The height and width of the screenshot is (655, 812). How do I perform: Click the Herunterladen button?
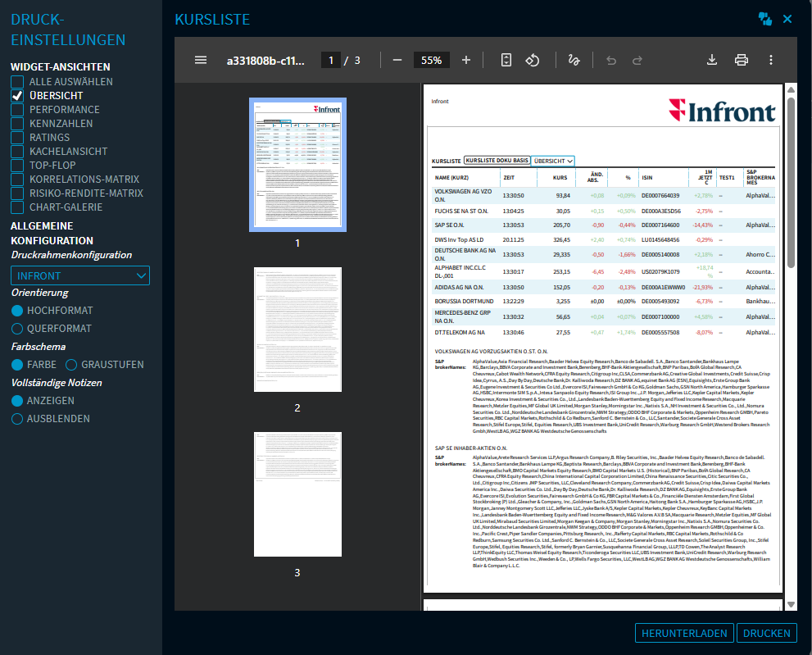point(683,633)
